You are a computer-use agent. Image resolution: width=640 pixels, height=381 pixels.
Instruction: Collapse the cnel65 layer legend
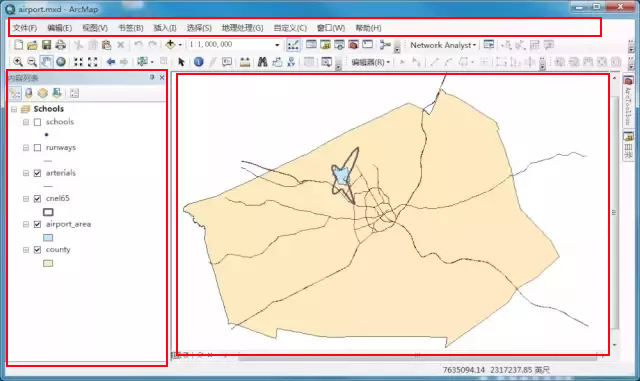point(26,199)
